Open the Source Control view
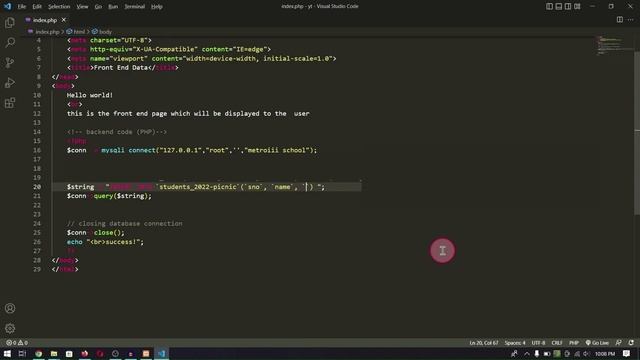Viewport: 640px width, 360px height. point(10,62)
